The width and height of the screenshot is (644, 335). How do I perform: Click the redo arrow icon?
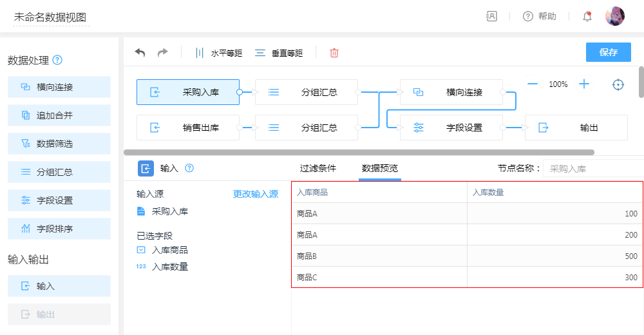163,53
